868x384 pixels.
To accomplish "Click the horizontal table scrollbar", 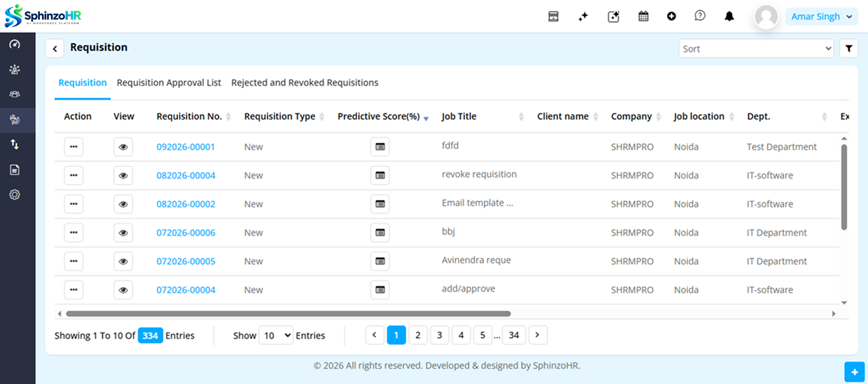I will 288,313.
